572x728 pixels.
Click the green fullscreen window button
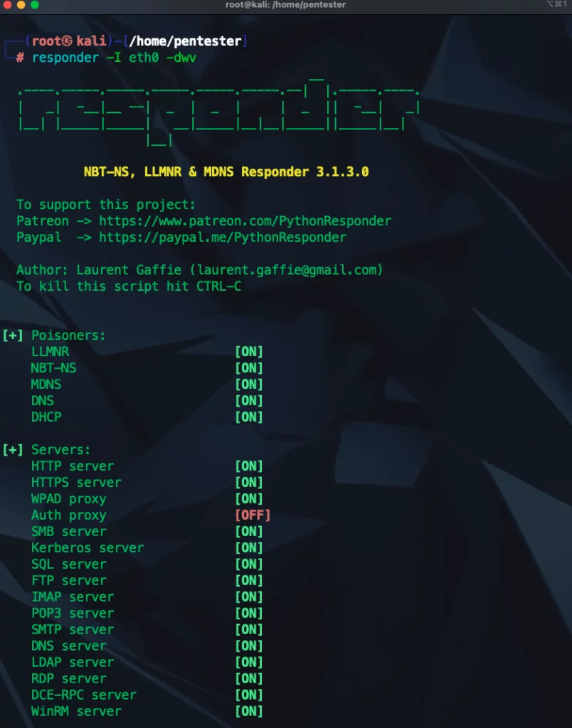pos(35,5)
